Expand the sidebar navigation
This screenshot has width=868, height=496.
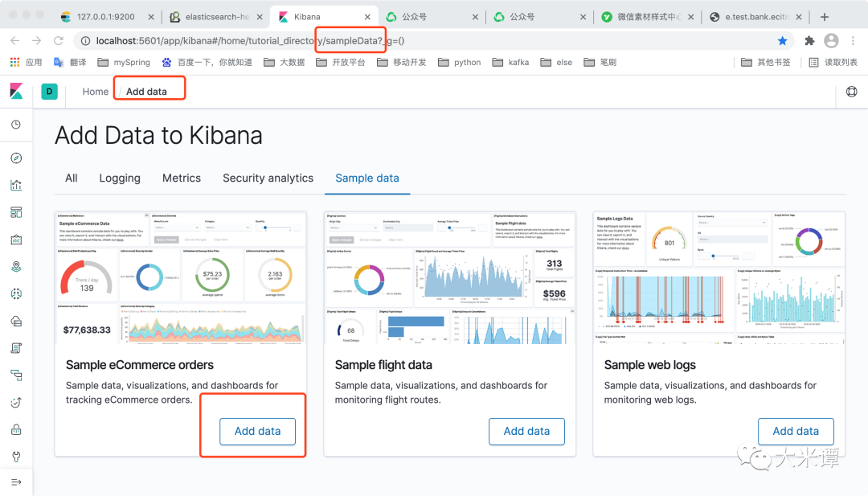(x=16, y=482)
